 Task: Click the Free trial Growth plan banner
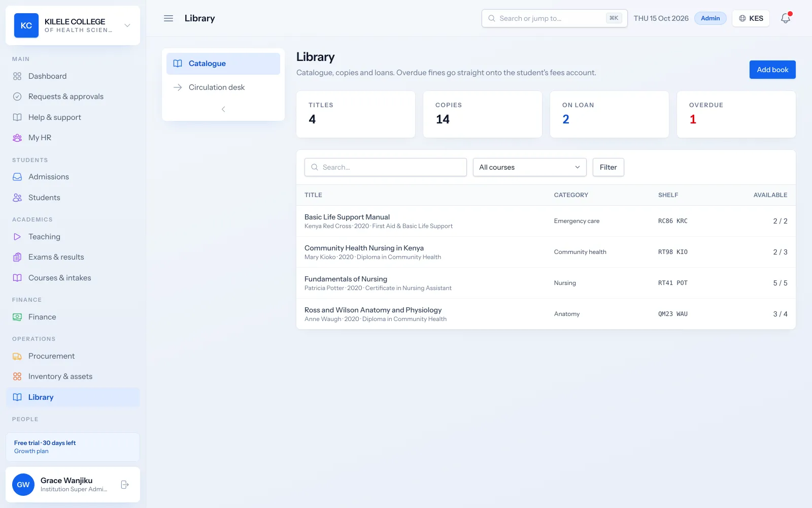(x=73, y=447)
